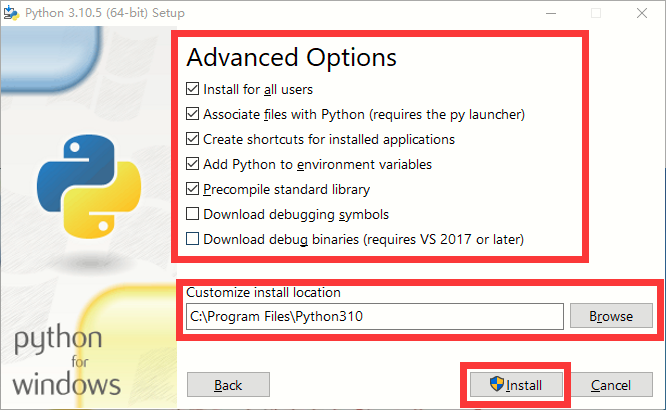
Task: Go Back to the previous setup page
Action: coord(228,385)
